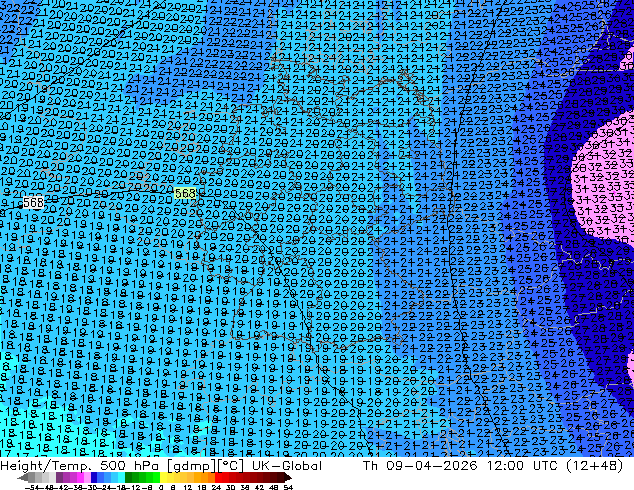Image resolution: width=634 pixels, height=490 pixels.
Task: Click the '12:00 UTC' time label
Action: (522, 465)
